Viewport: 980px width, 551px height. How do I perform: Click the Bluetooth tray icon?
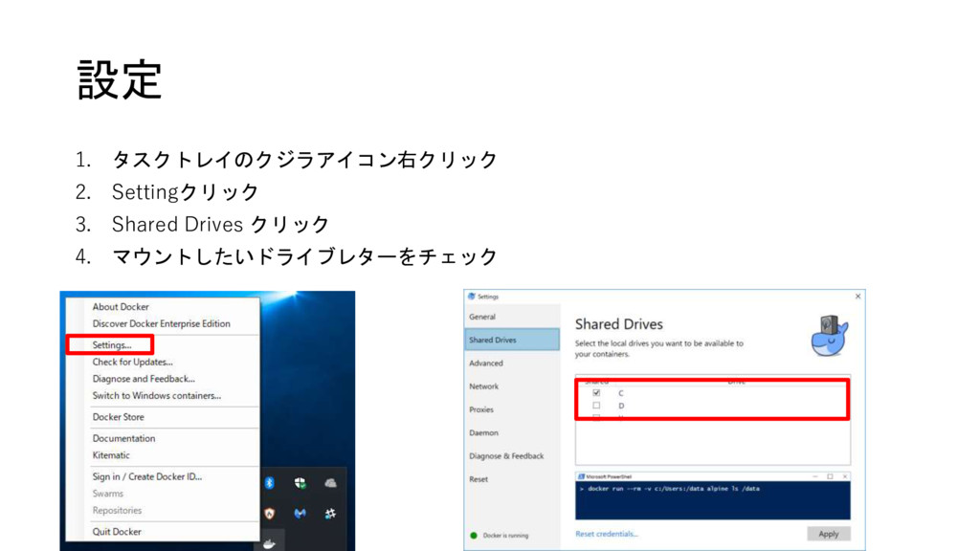click(270, 483)
